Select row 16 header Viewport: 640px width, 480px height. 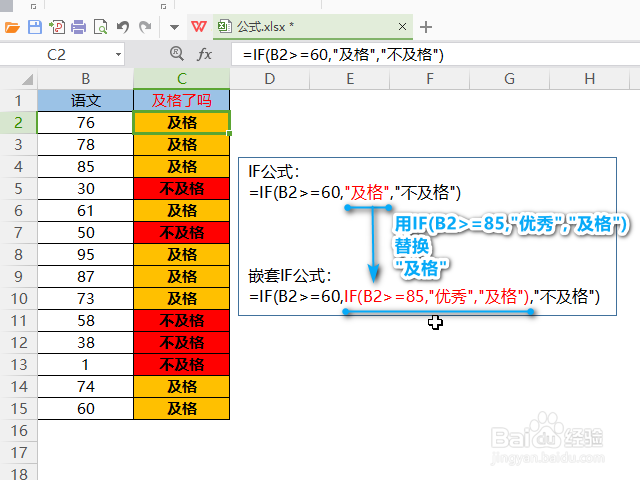18,431
